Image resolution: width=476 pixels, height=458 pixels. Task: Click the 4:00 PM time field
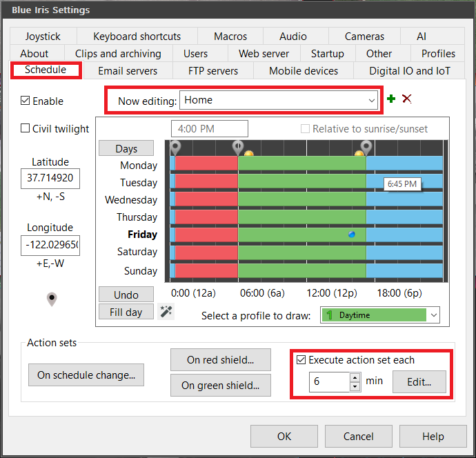210,129
